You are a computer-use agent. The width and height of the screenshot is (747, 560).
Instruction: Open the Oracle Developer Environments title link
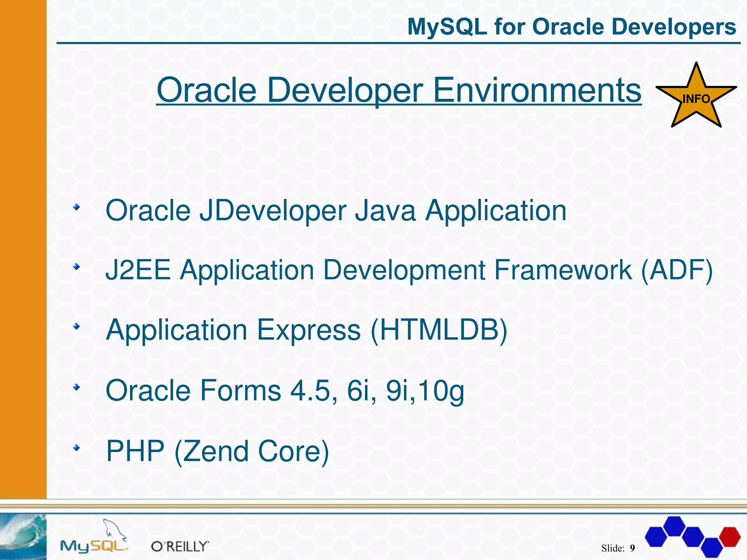coord(399,90)
